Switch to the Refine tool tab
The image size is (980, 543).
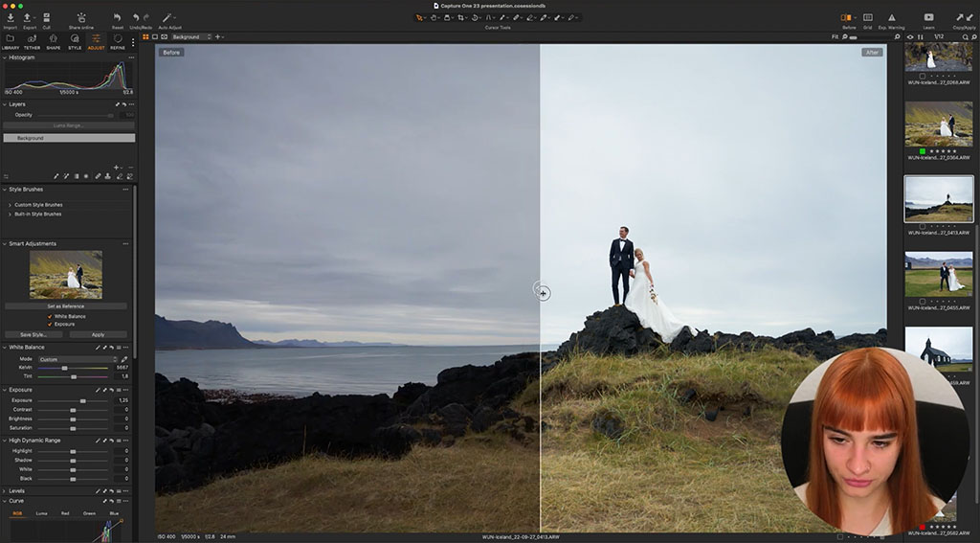[x=118, y=41]
